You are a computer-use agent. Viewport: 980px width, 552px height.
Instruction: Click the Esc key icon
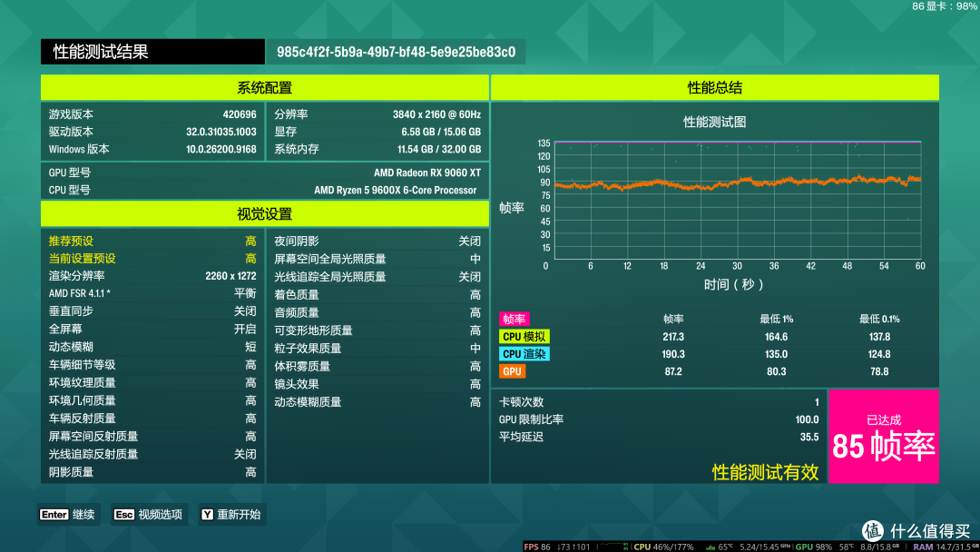click(x=123, y=515)
